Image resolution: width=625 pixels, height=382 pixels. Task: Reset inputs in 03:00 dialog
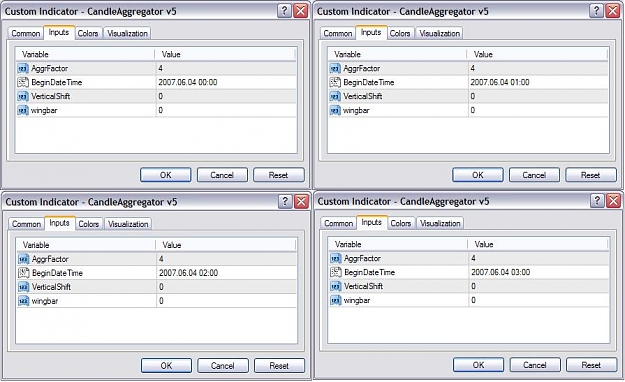click(592, 365)
